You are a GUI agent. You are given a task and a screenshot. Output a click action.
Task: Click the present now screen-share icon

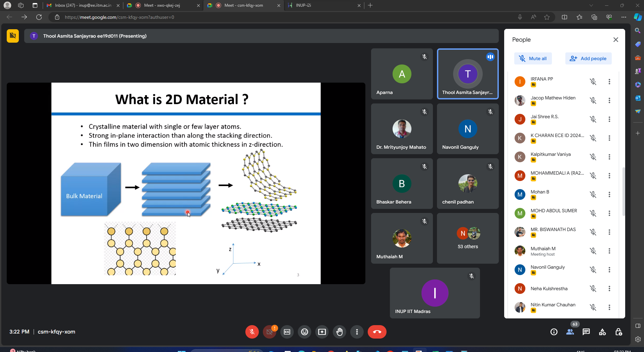322,332
